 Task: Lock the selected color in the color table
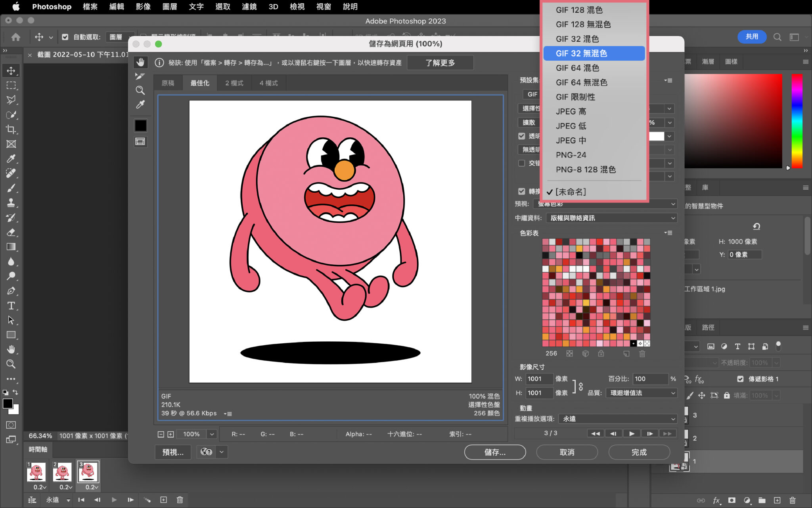tap(601, 354)
